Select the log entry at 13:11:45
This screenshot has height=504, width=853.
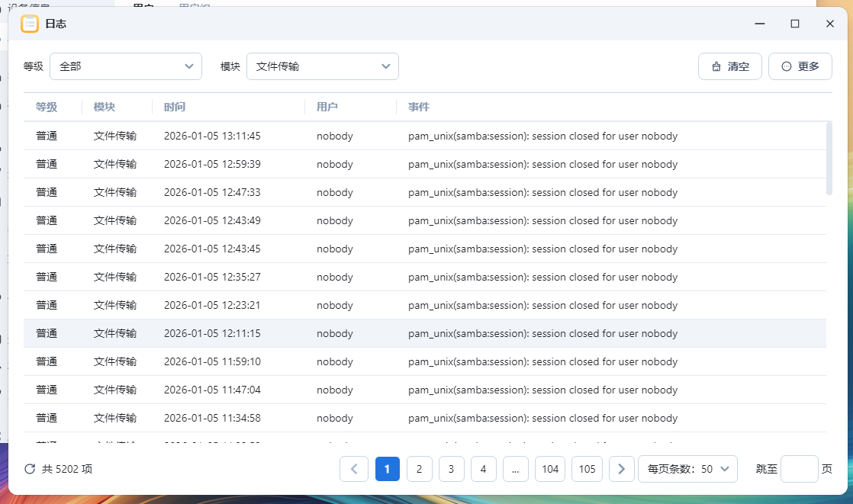pos(424,136)
